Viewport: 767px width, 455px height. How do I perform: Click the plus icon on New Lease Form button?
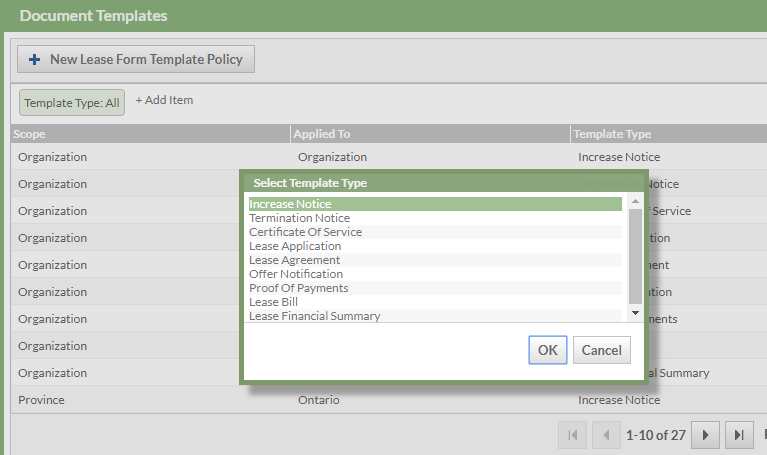[x=35, y=60]
